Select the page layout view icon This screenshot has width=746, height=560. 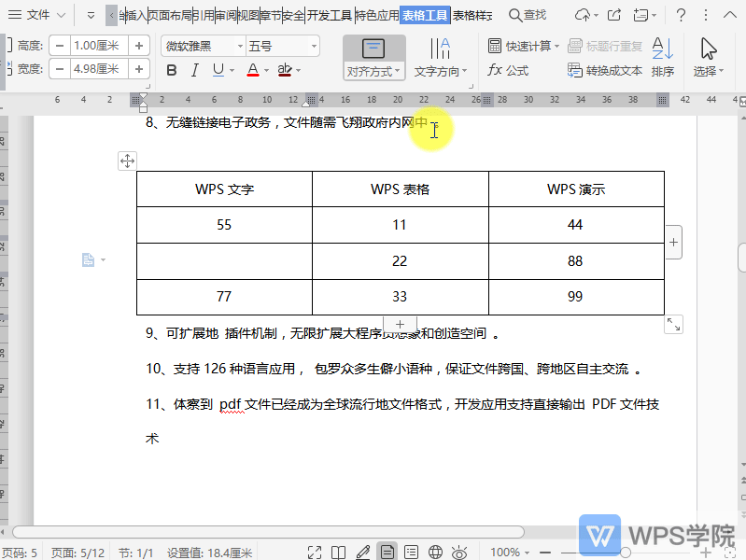tap(387, 552)
